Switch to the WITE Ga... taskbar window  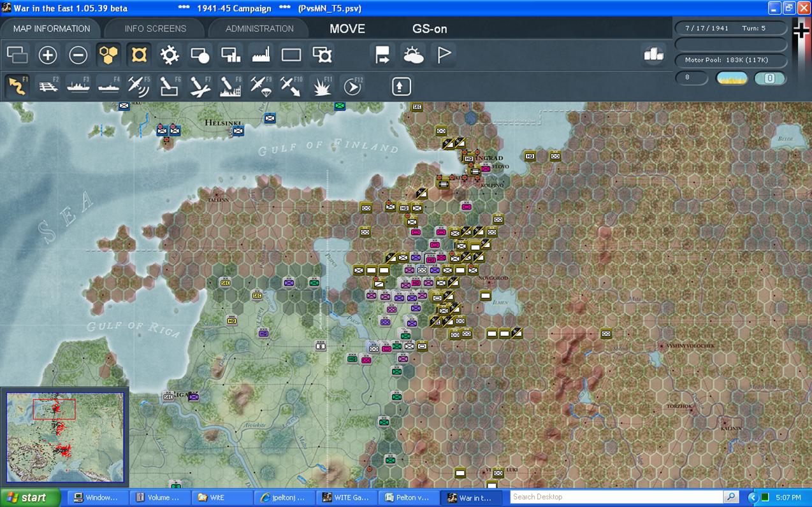point(347,497)
